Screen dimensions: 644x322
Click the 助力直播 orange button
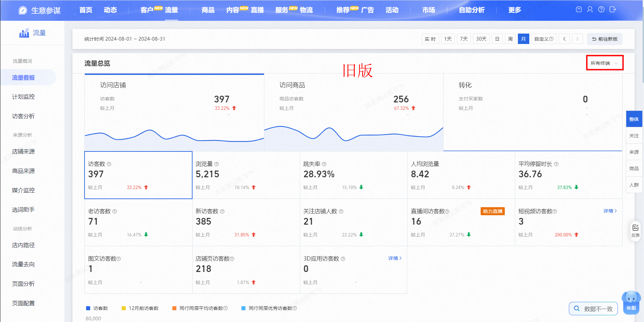(493, 211)
